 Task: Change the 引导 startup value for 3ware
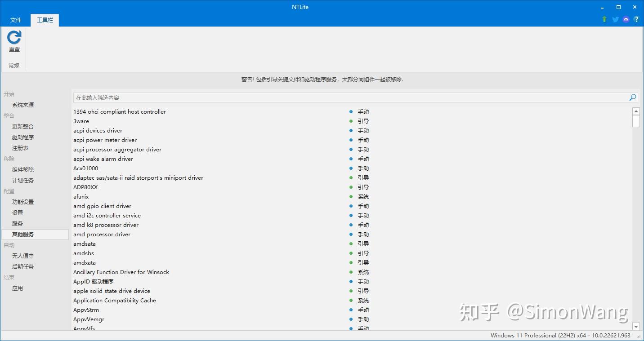[363, 121]
